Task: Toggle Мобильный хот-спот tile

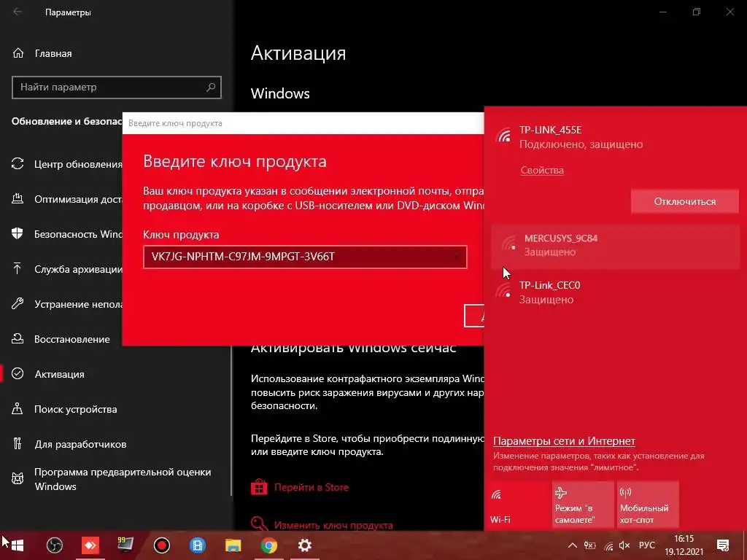Action: click(648, 505)
